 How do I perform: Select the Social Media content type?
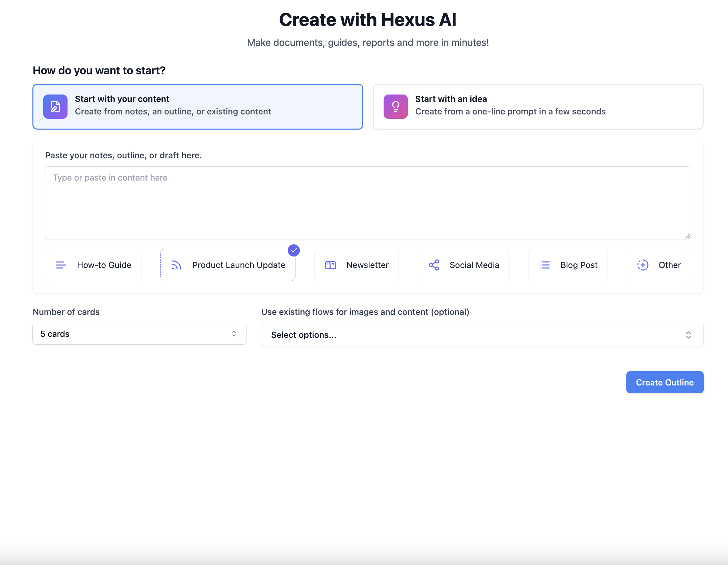point(464,265)
